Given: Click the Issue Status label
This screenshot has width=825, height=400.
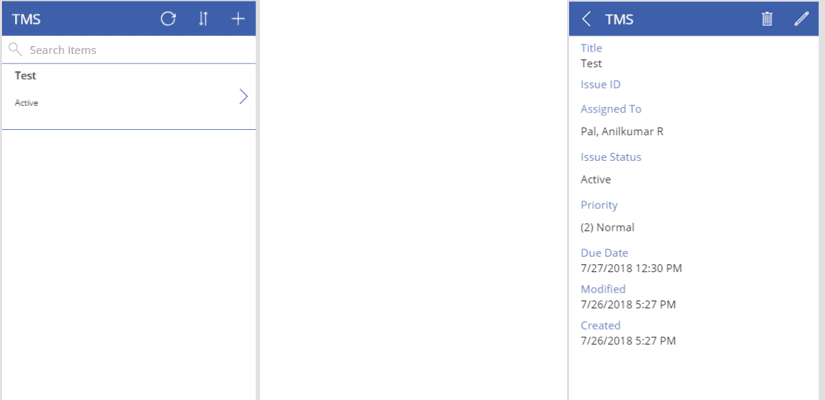Looking at the screenshot, I should click(x=611, y=157).
